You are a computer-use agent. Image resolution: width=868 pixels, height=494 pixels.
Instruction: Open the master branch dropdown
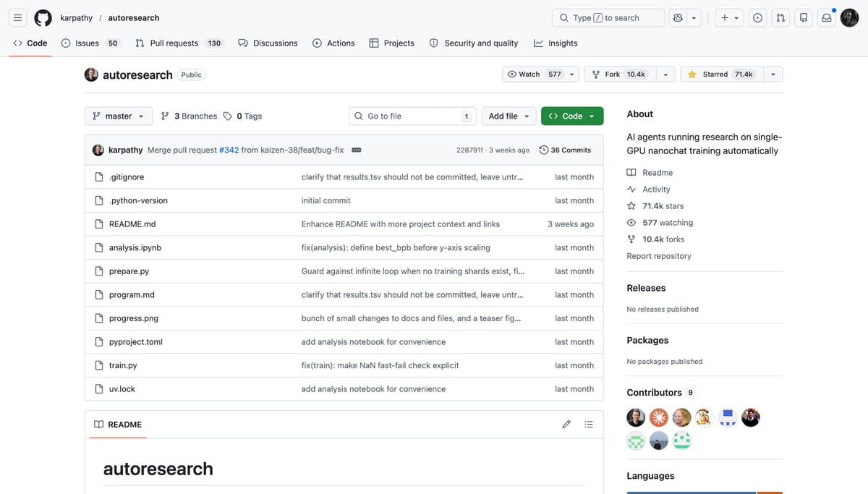pyautogui.click(x=118, y=116)
